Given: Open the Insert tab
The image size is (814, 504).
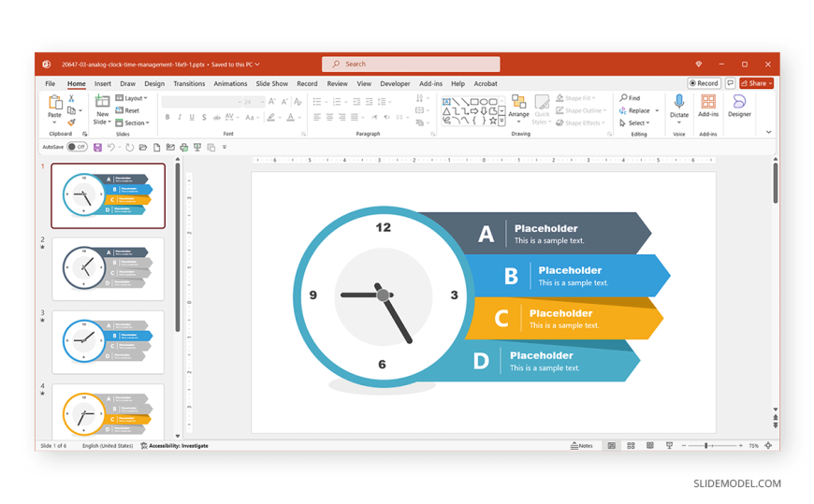Looking at the screenshot, I should [102, 83].
